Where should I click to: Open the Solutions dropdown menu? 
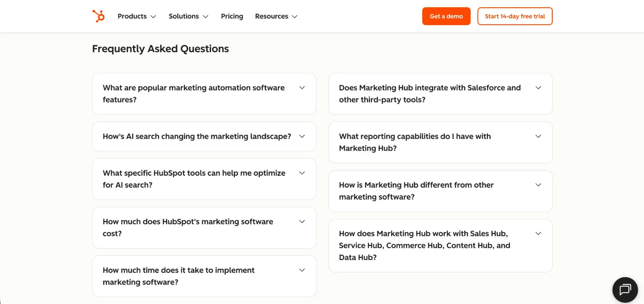coord(183,16)
